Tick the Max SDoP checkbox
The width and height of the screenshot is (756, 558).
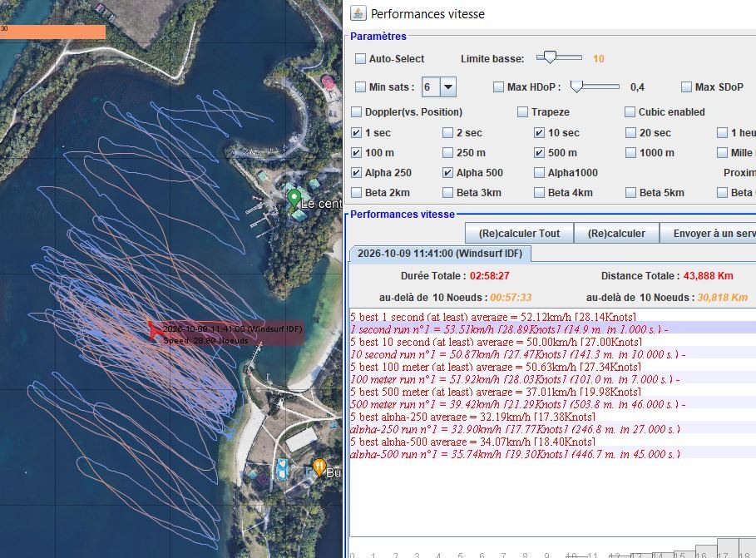tap(686, 86)
